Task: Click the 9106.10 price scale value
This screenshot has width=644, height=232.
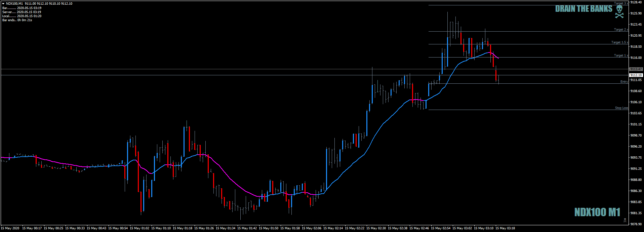Action: coord(636,102)
